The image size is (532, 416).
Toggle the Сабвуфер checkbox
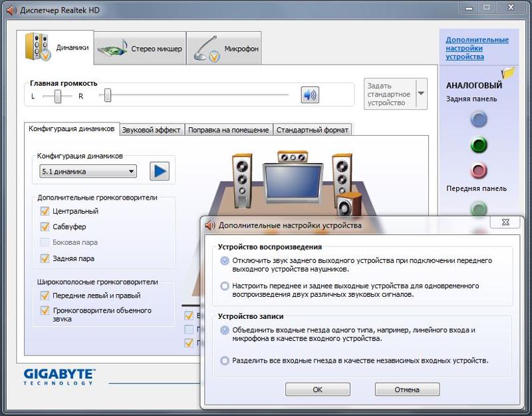pyautogui.click(x=45, y=226)
